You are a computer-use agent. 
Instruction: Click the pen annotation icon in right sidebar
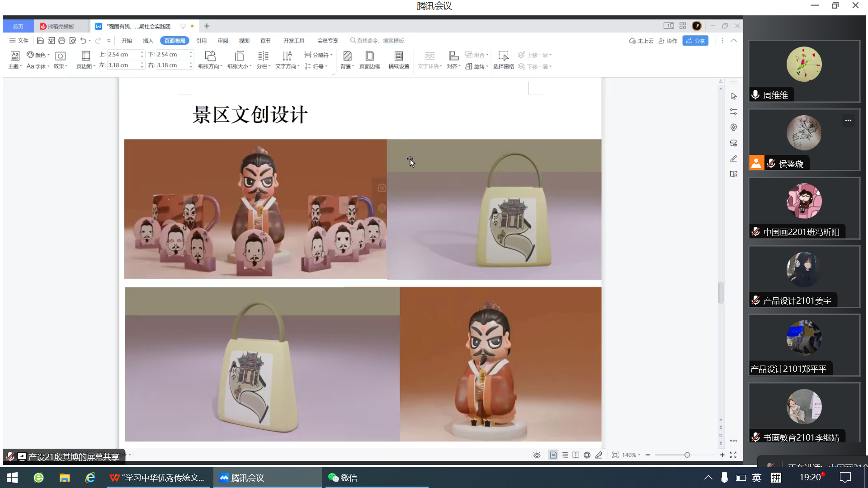pos(733,159)
